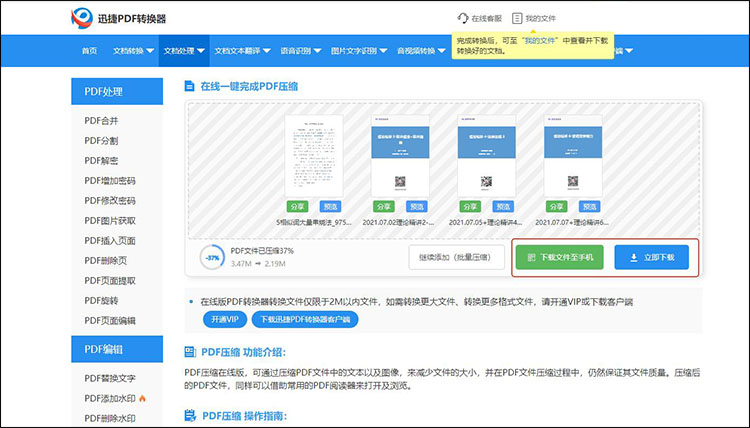The width and height of the screenshot is (750, 428).
Task: Click the file name 5组似词大量串绸法_975...
Action: point(314,222)
